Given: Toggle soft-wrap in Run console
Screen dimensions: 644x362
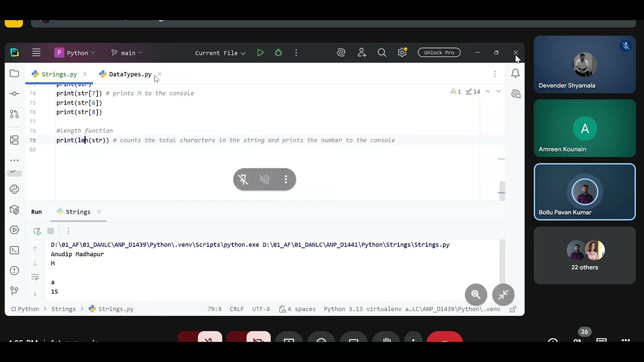Looking at the screenshot, I should tap(35, 277).
